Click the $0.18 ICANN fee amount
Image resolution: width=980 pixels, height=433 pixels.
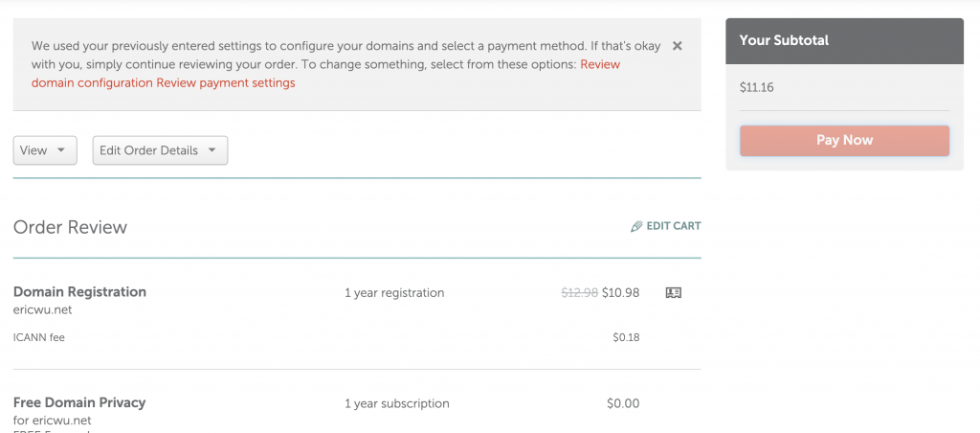coord(626,337)
